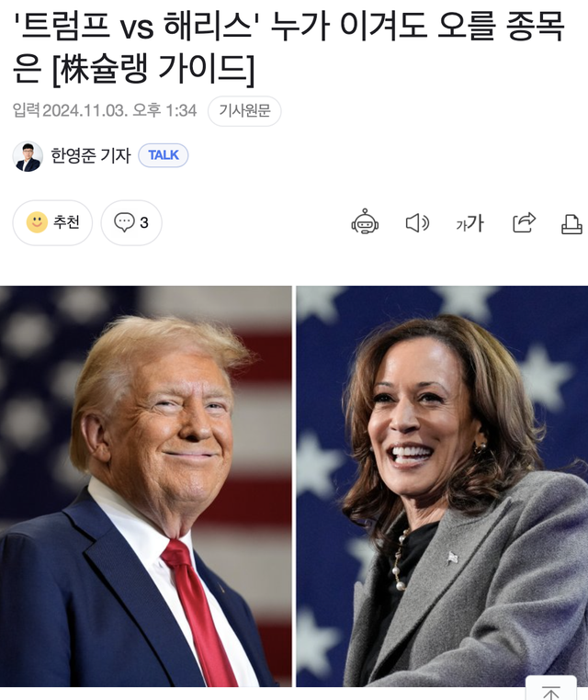This screenshot has width=588, height=700.
Task: Open the 기사원문 original article link
Action: (244, 111)
